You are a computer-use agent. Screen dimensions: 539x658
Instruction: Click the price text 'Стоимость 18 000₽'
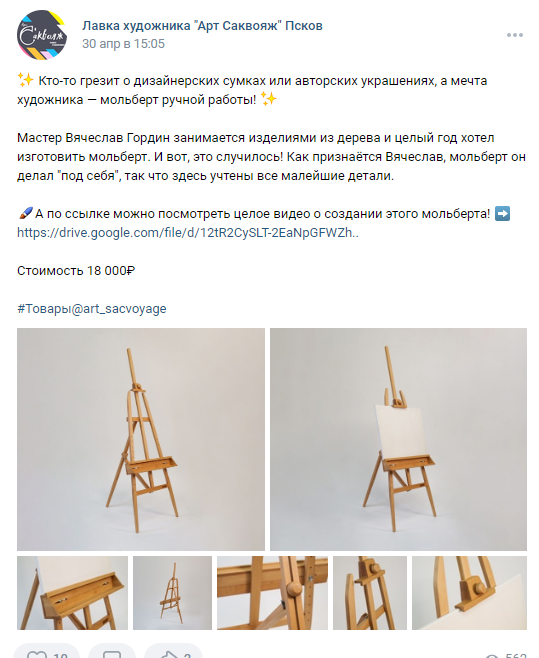[76, 271]
